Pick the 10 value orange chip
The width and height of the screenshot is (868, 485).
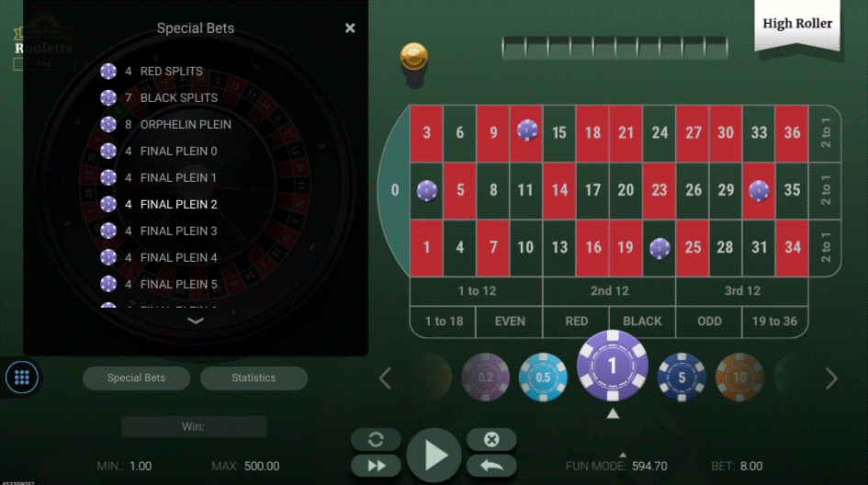[739, 377]
